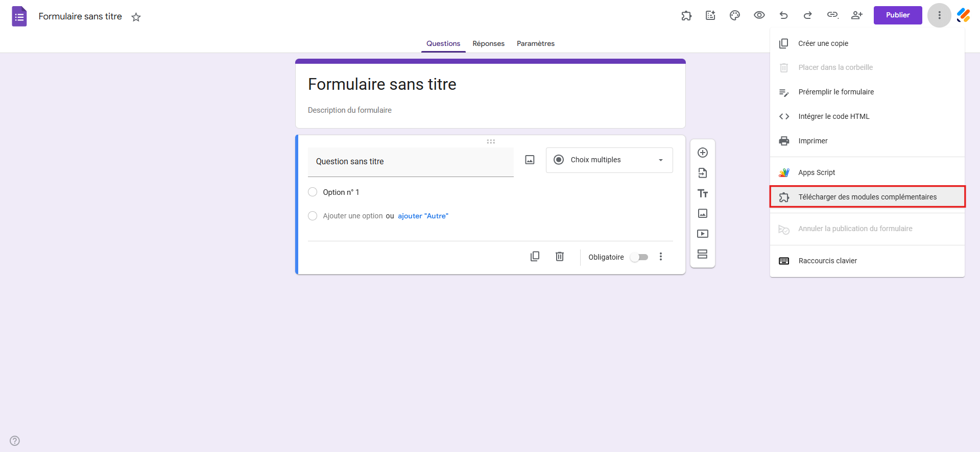Edit the Option n° 1 label text
980x452 pixels.
coord(341,192)
